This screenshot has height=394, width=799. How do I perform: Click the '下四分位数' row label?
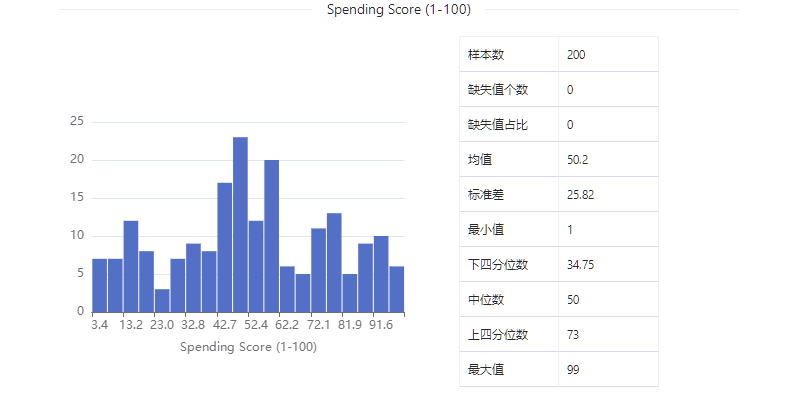(498, 265)
